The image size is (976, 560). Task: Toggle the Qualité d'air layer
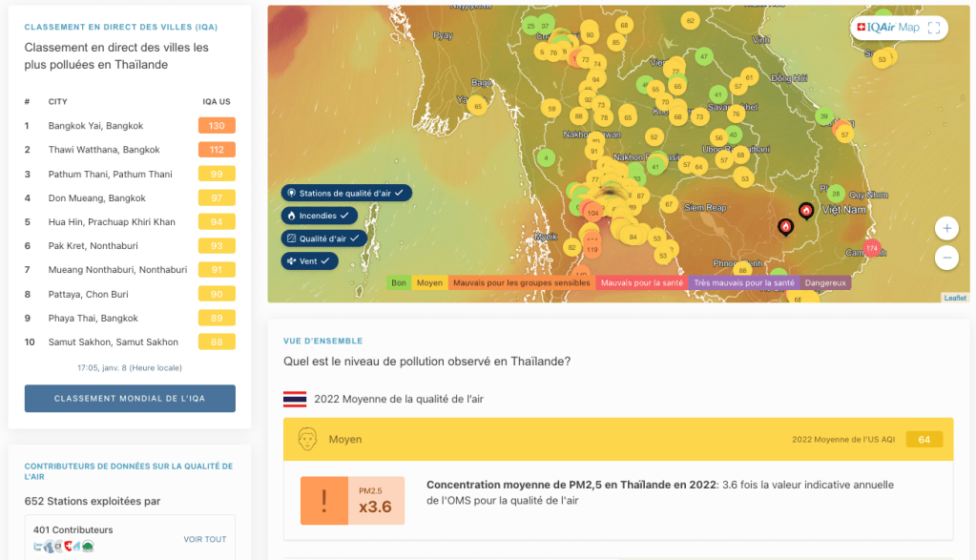click(324, 238)
